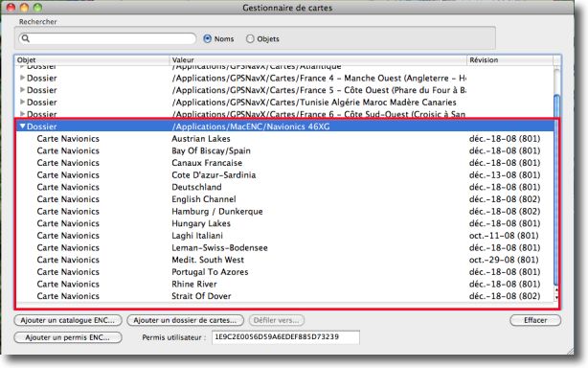Click revision oct.-29-08 (801) of Medit. South West
588x368 pixels.
pyautogui.click(x=504, y=260)
